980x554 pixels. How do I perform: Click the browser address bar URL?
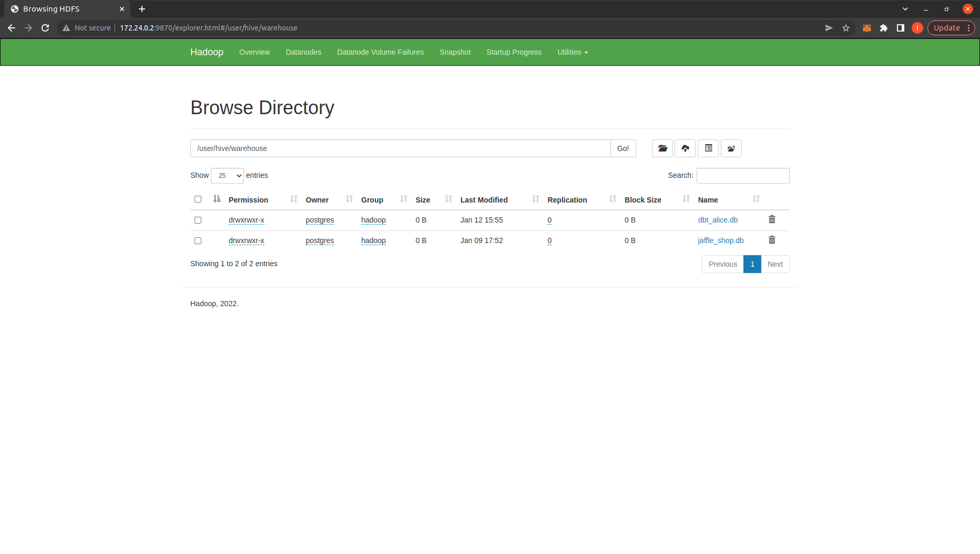pyautogui.click(x=208, y=28)
